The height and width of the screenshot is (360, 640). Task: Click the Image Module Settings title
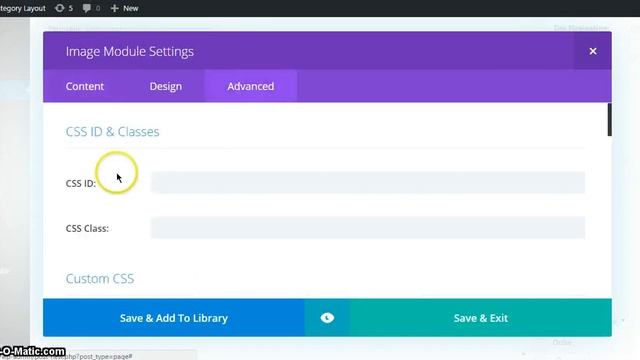coord(129,51)
